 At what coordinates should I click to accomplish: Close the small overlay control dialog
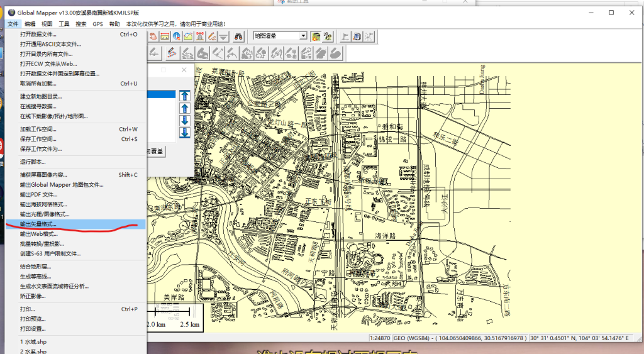coord(184,70)
